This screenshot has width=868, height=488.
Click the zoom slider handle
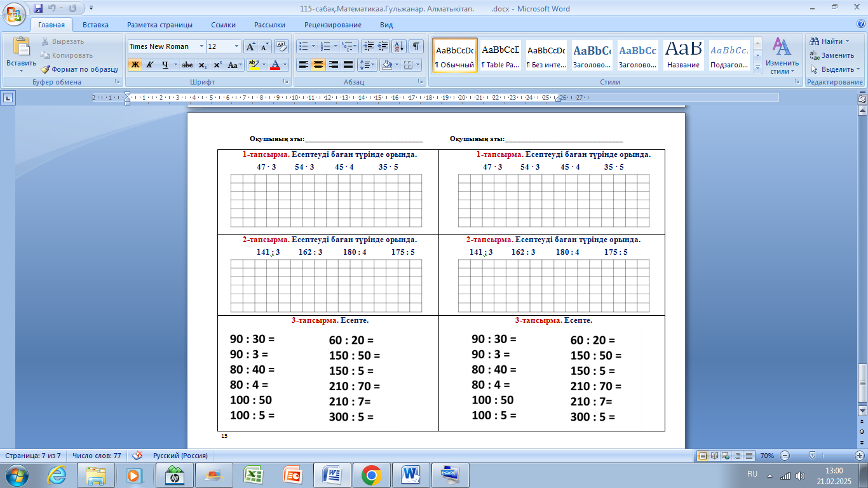(x=812, y=456)
